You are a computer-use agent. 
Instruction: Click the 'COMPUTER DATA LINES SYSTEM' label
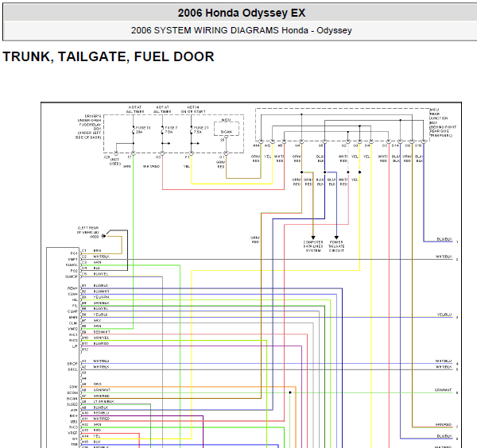point(313,246)
